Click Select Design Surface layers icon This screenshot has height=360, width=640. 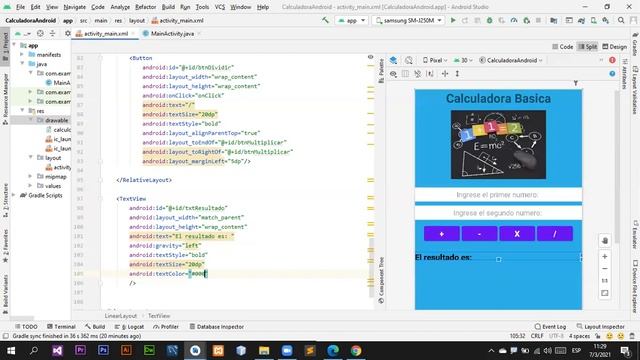click(x=393, y=60)
